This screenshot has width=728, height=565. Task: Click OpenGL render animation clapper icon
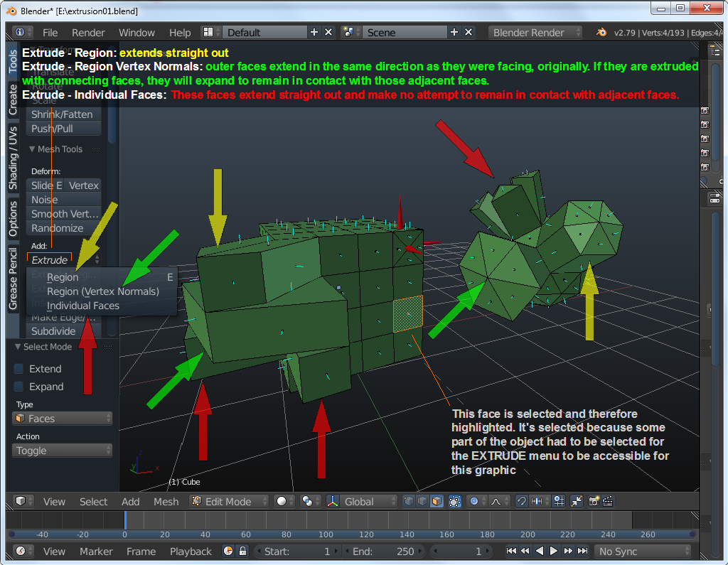coord(608,501)
